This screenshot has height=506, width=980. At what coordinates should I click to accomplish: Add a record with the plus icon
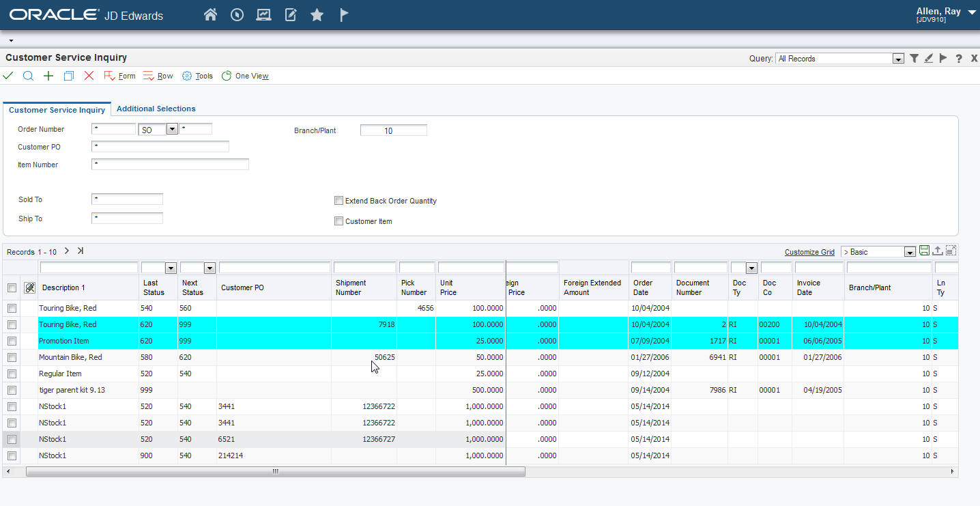[x=48, y=75]
